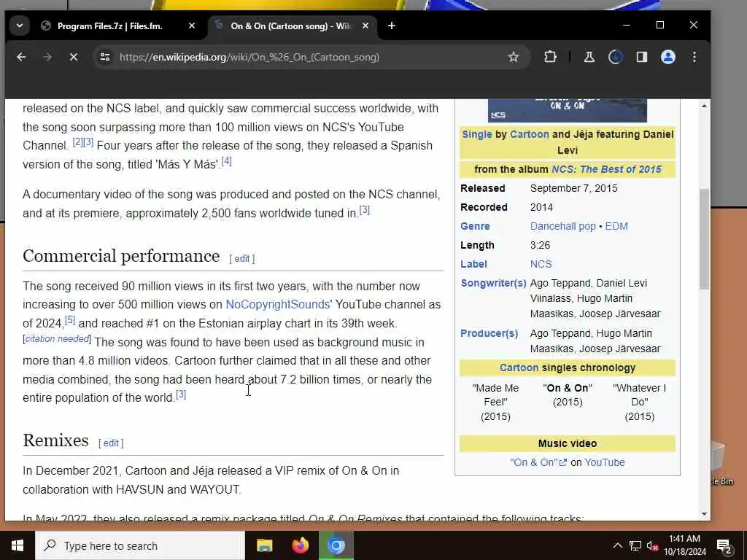Click the page vertical scrollbar thumb

pos(704,238)
